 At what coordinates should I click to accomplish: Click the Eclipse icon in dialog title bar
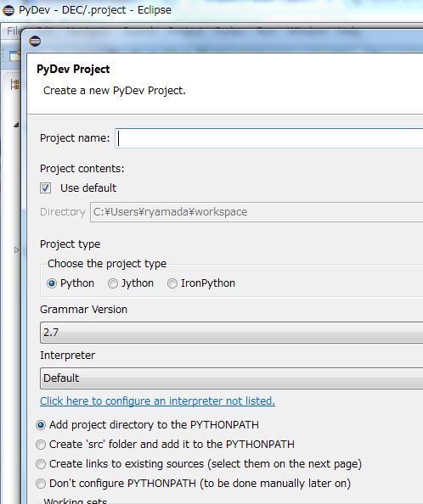click(x=35, y=41)
